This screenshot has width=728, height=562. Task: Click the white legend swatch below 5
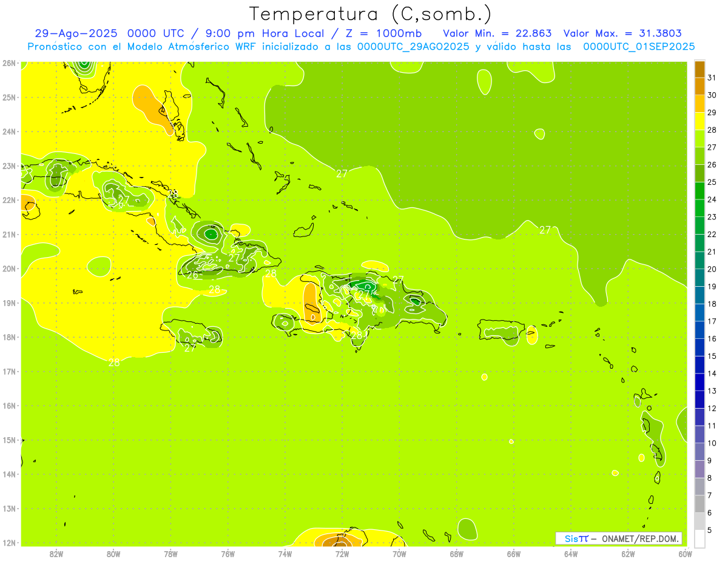coord(699,538)
